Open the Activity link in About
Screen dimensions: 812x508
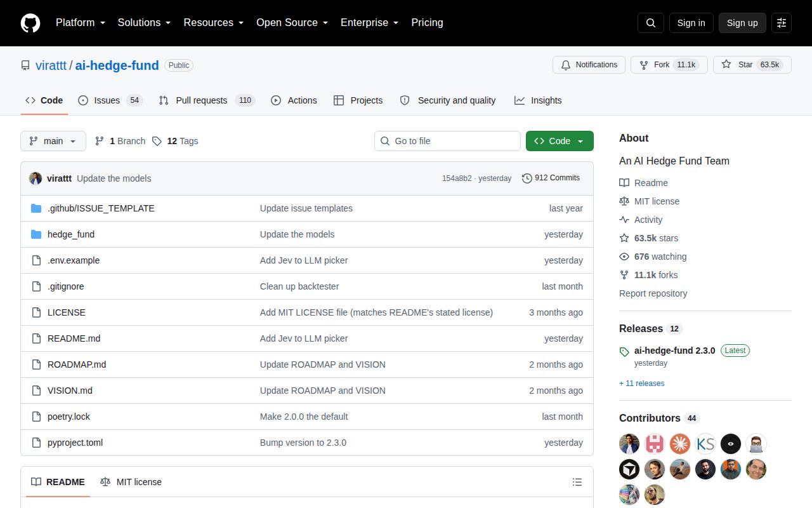click(641, 220)
